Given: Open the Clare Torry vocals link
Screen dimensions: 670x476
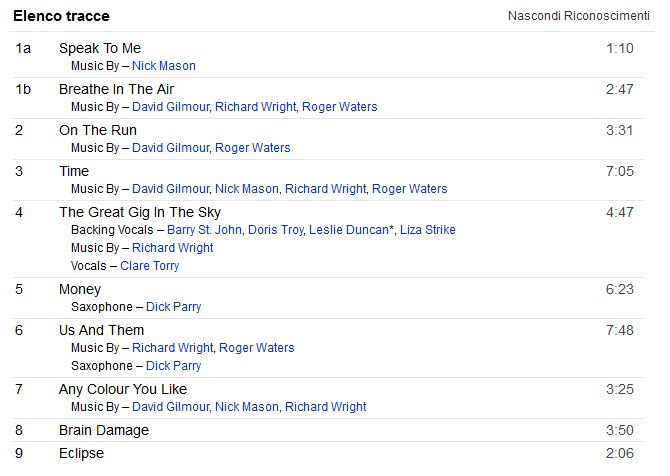Looking at the screenshot, I should tap(150, 266).
